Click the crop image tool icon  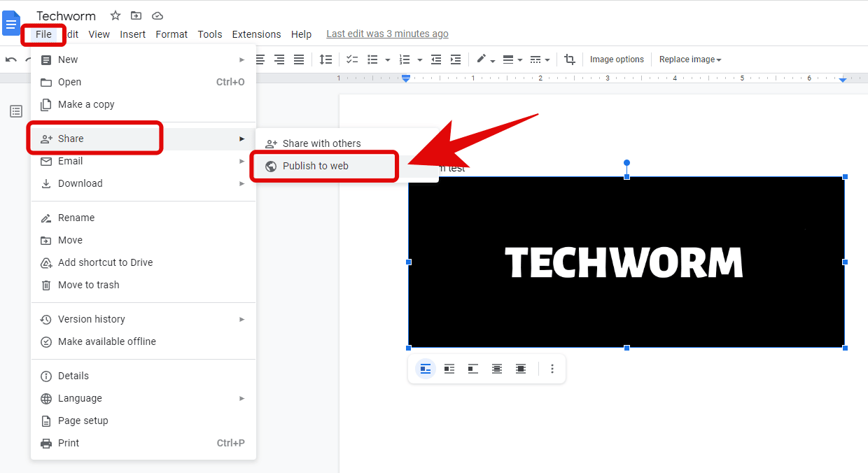(570, 59)
